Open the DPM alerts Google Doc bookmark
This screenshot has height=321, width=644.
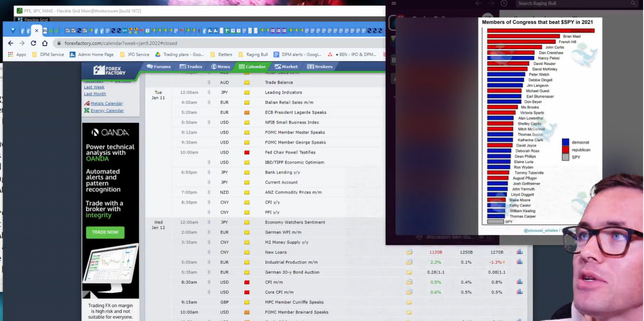coord(298,54)
